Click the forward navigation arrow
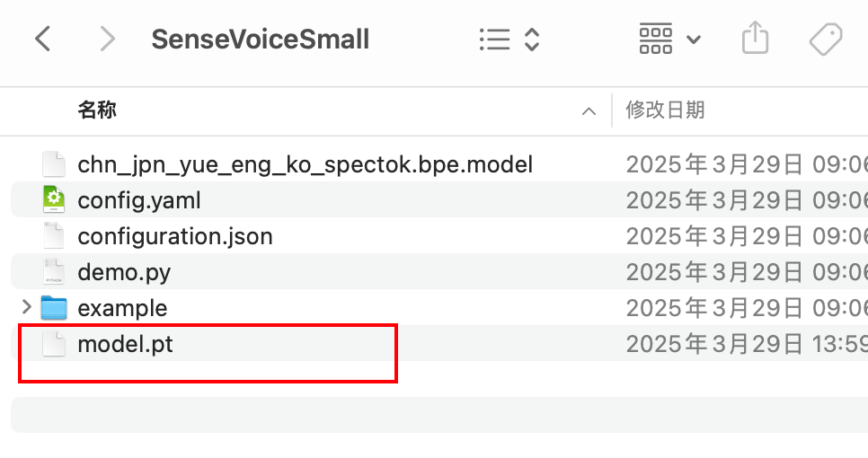The height and width of the screenshot is (458, 868). point(108,40)
